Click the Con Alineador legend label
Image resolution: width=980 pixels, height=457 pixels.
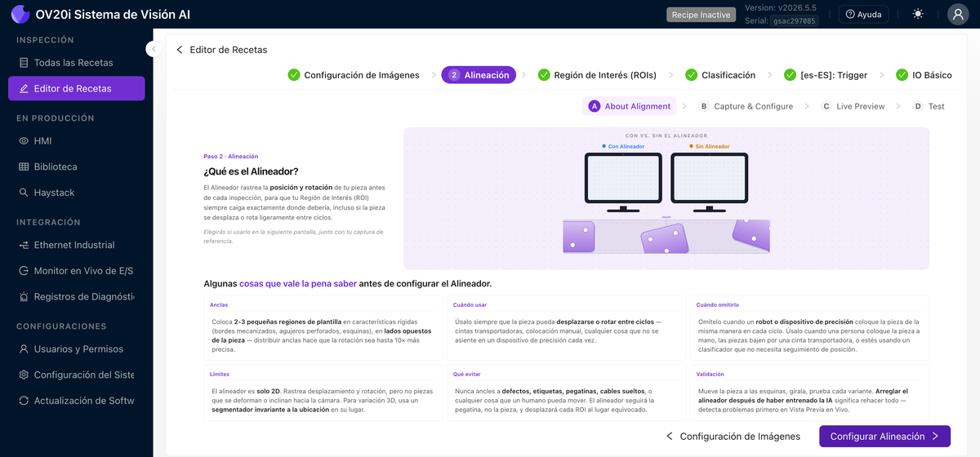click(622, 146)
